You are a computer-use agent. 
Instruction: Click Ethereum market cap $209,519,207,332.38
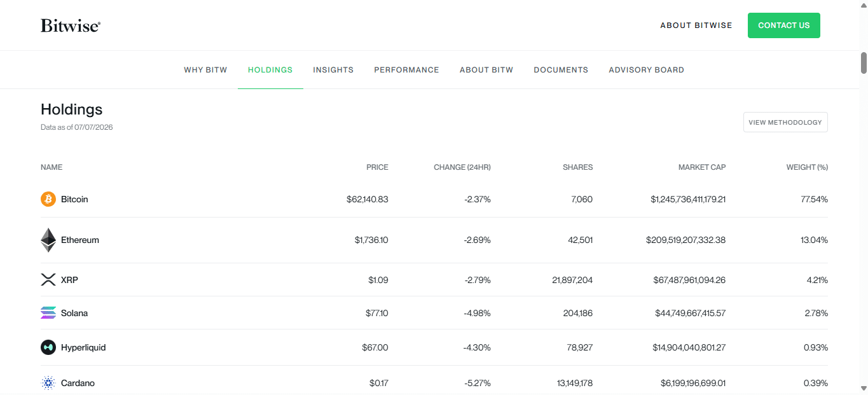click(686, 240)
